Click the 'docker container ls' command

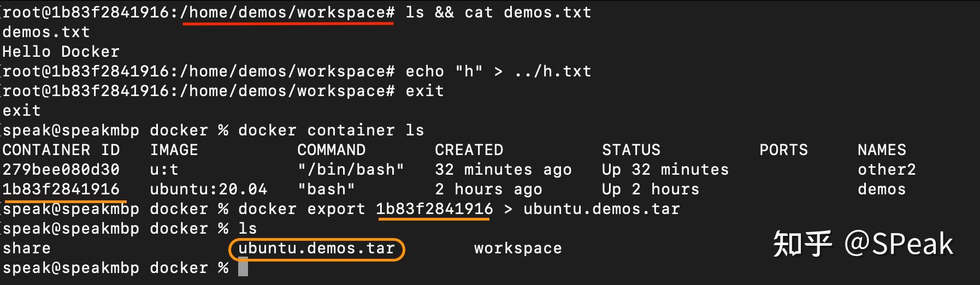tap(331, 130)
